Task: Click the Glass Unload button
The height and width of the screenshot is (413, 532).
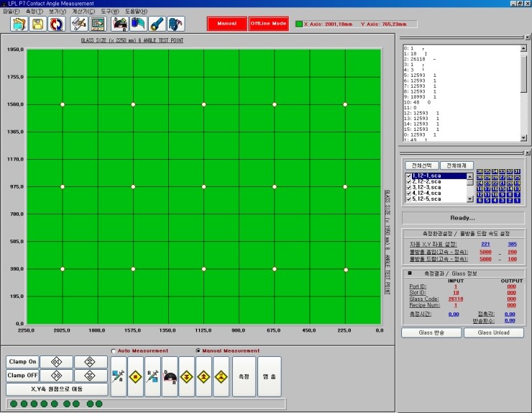Action: pyautogui.click(x=494, y=333)
